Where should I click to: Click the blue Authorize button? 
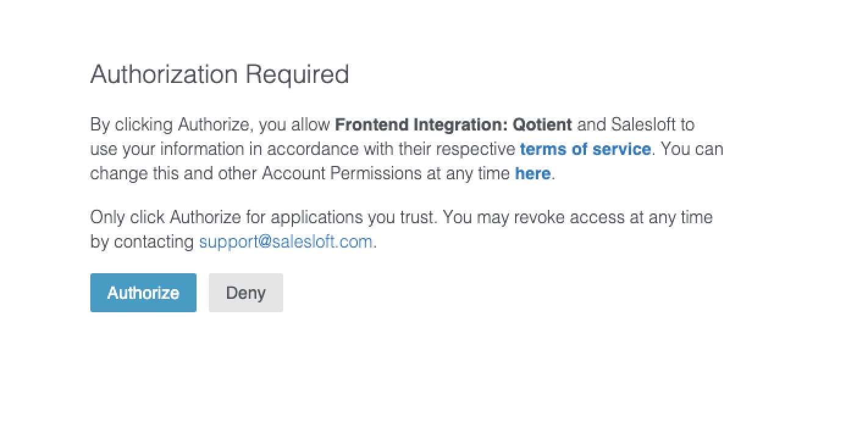pos(143,293)
